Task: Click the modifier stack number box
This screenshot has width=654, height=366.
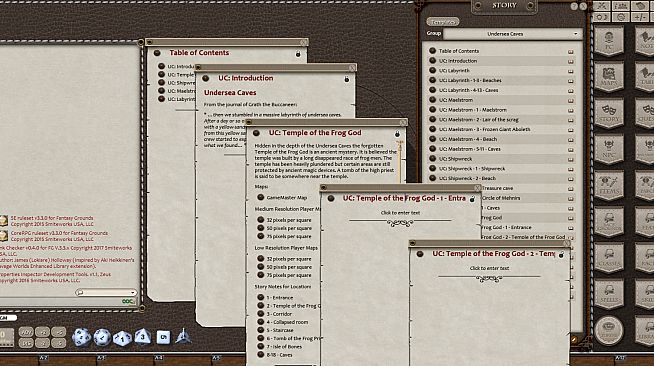Action: click(x=7, y=337)
